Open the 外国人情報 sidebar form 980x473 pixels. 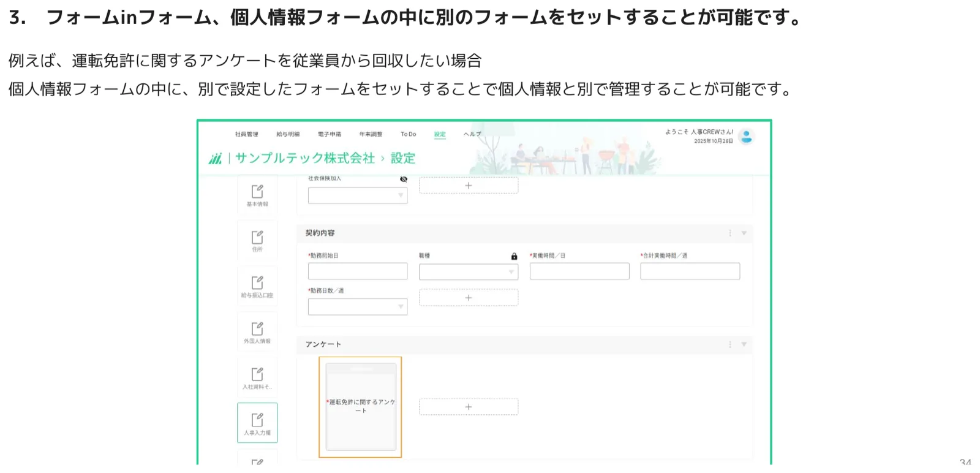click(x=257, y=332)
